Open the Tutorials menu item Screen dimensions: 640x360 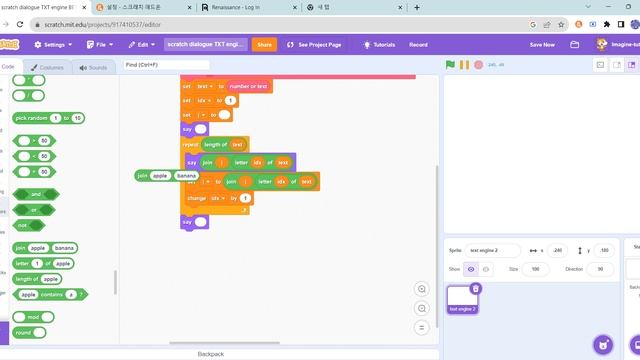(379, 44)
